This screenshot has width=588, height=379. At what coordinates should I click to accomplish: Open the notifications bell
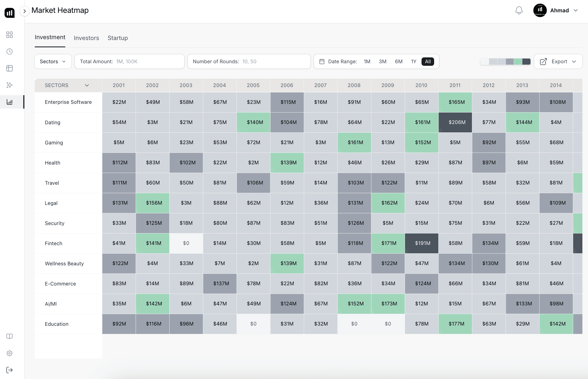[519, 11]
